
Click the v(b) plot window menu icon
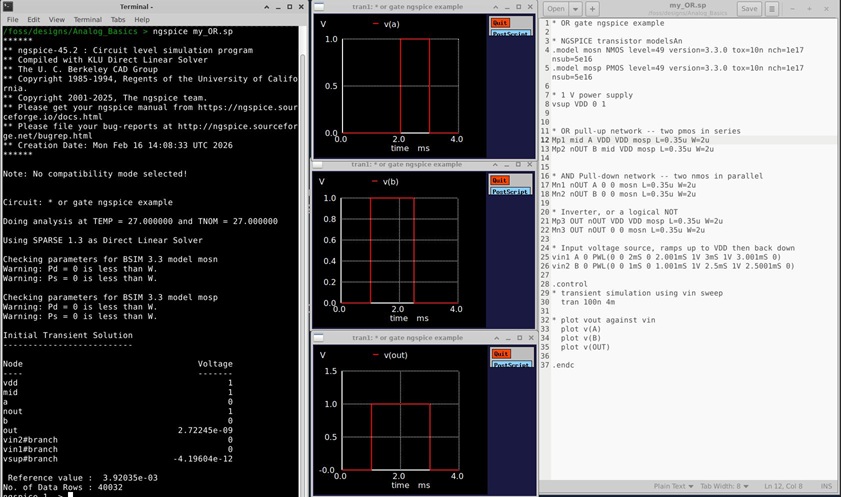[319, 164]
